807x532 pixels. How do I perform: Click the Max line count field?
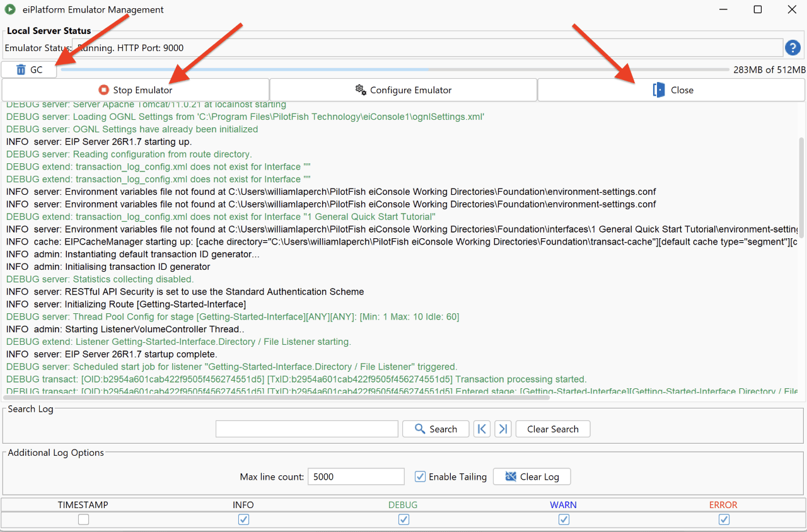356,477
